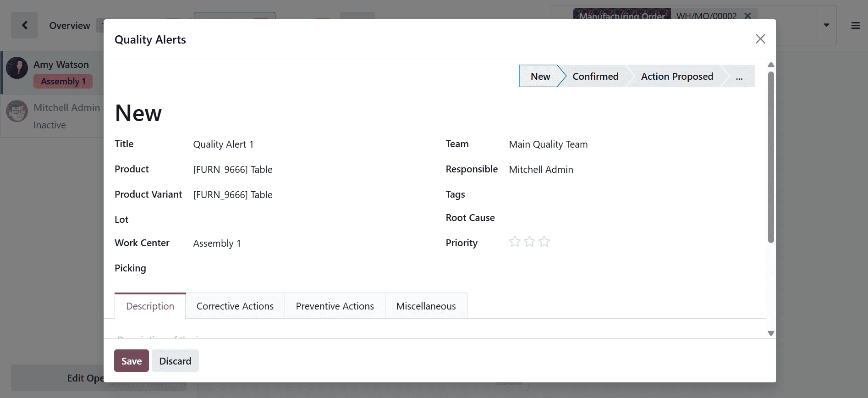
Task: Open the Description tab
Action: point(150,306)
